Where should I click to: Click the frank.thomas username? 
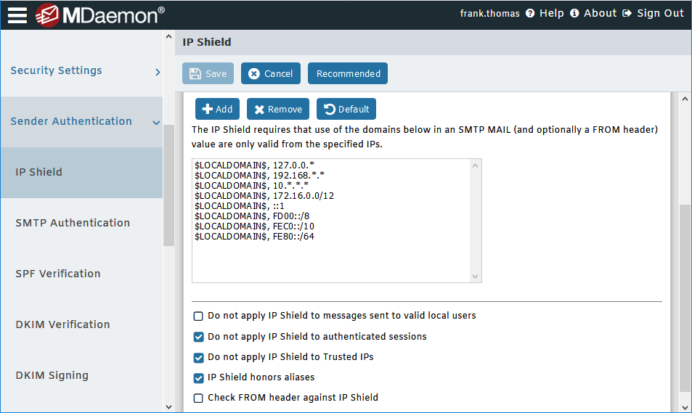[490, 14]
